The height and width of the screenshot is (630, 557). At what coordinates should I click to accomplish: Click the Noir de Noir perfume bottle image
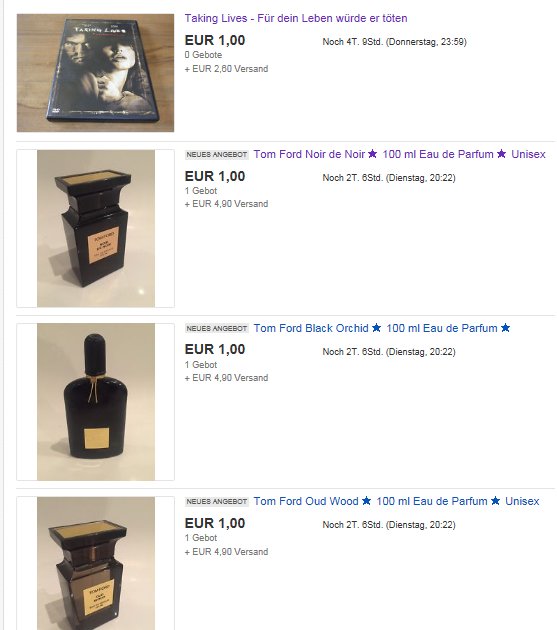coord(96,228)
